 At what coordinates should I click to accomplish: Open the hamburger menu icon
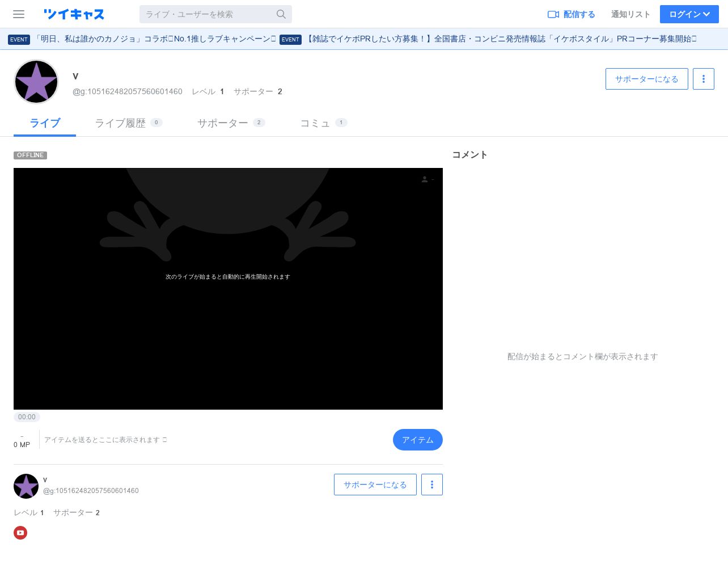pos(19,14)
